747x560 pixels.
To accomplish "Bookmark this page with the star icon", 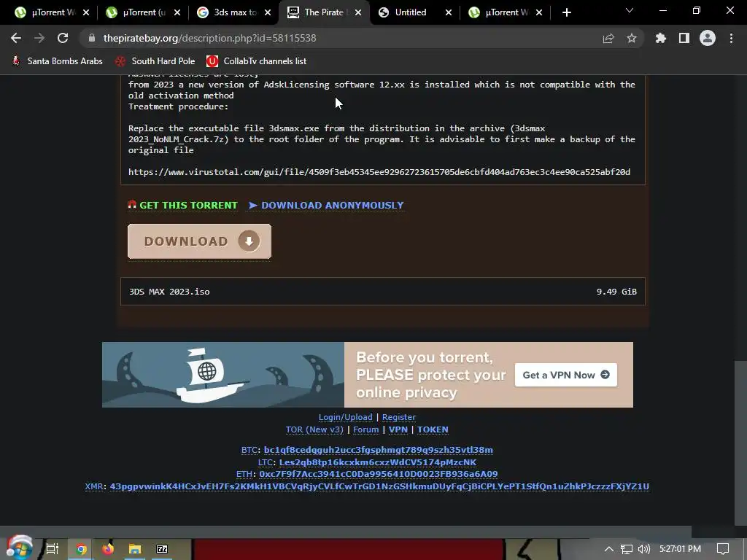I will click(x=632, y=38).
